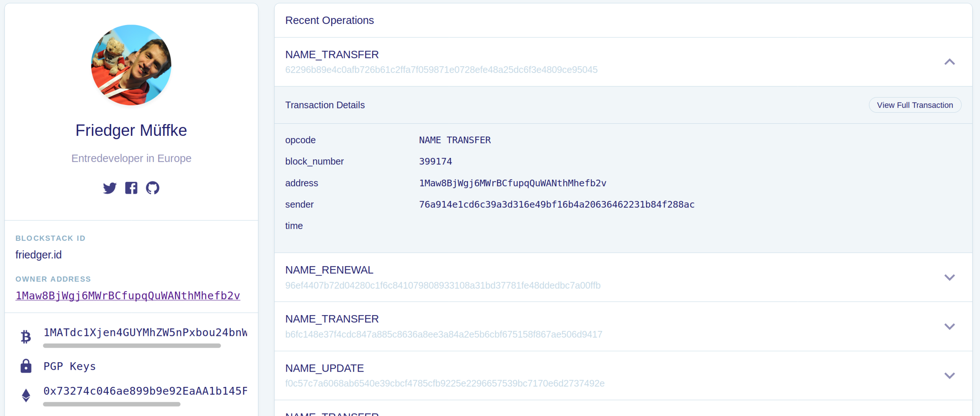Screen dimensions: 980x416
Task: Click the opcode field label
Action: 300,140
